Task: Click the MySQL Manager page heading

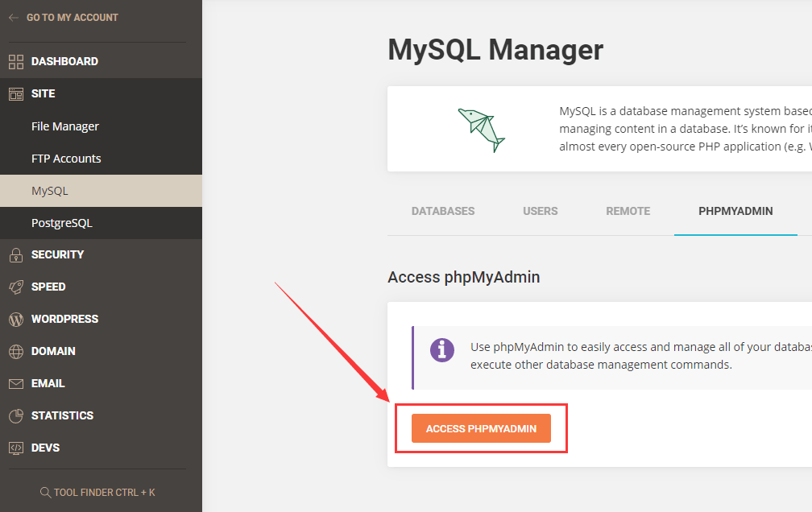Action: pyautogui.click(x=495, y=50)
